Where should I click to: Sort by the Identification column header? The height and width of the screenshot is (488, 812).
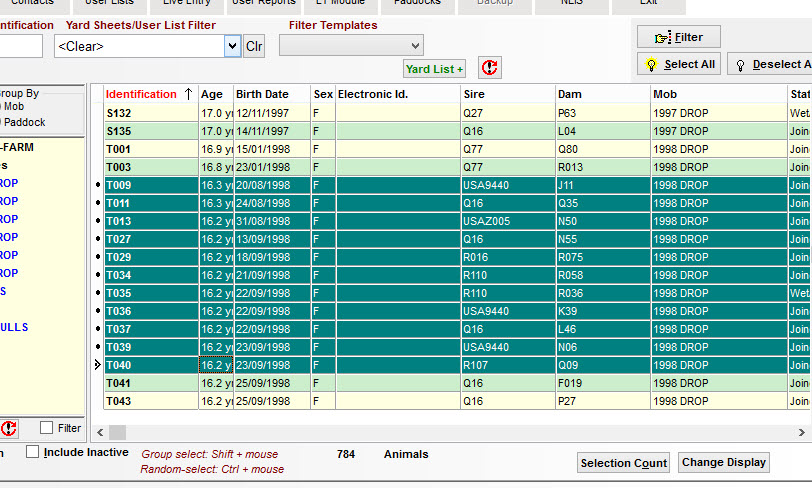[151, 94]
